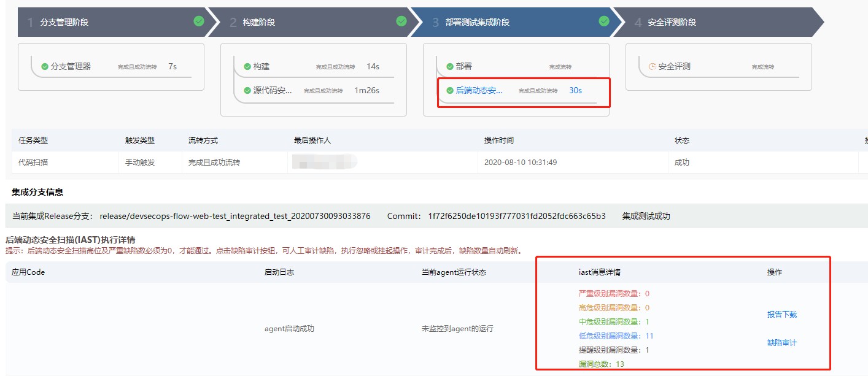Viewport: 868px width, 376px height.
Task: Download report via 报告下载 link
Action: 781,314
